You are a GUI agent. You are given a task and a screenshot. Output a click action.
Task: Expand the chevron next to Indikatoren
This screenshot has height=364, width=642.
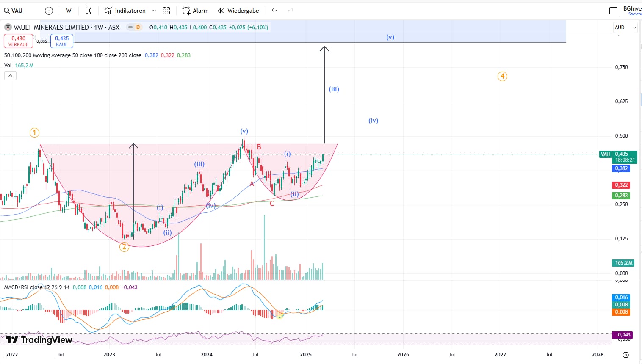tap(154, 11)
